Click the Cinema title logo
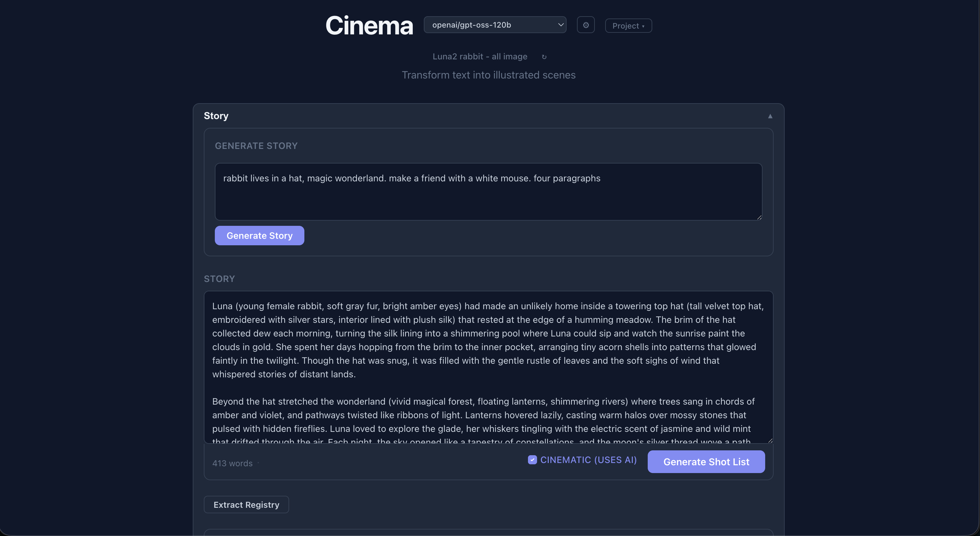 [369, 26]
